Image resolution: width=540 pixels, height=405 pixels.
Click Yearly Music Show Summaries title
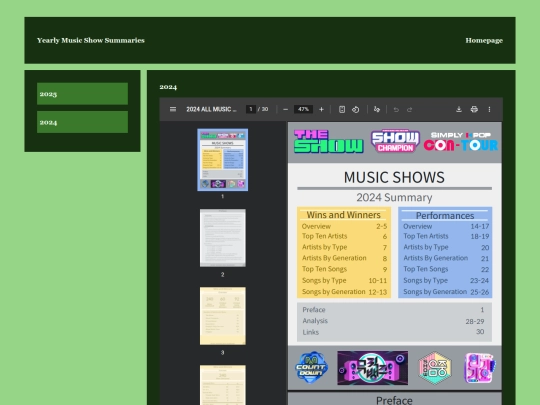coord(91,40)
